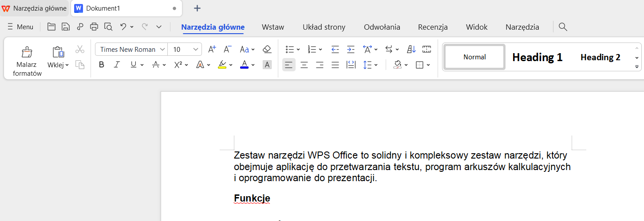Viewport: 644px width, 221px height.
Task: Justify the paragraph text
Action: (x=335, y=65)
